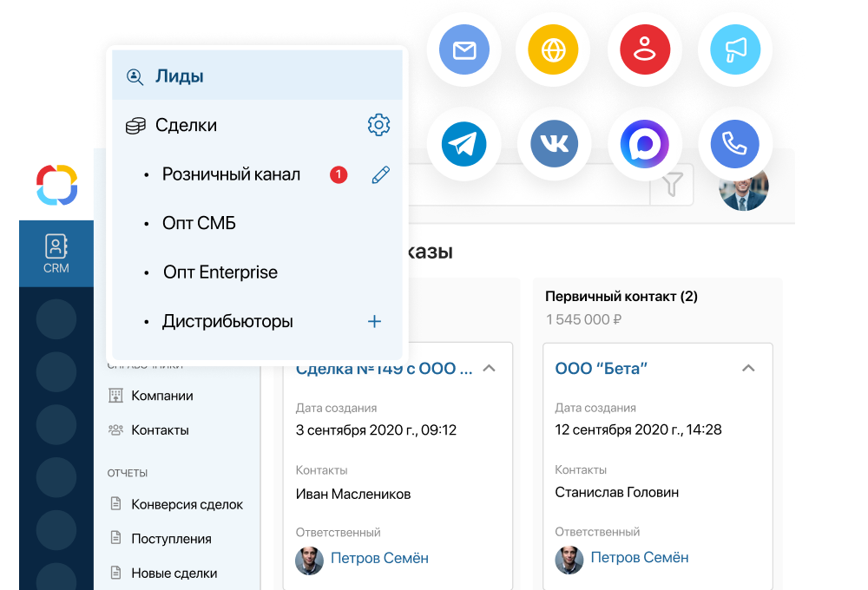
Task: Click the Контакты people icon
Action: pyautogui.click(x=115, y=429)
